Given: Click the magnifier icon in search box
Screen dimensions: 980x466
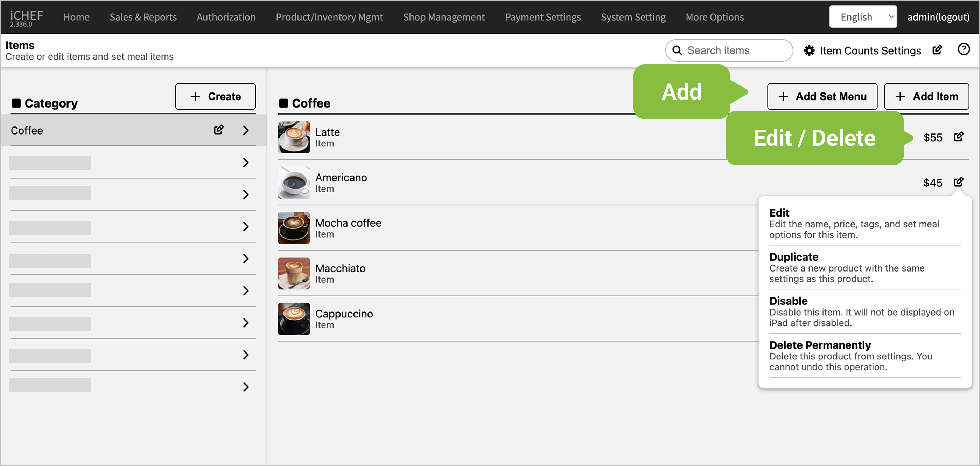Looking at the screenshot, I should pyautogui.click(x=677, y=51).
